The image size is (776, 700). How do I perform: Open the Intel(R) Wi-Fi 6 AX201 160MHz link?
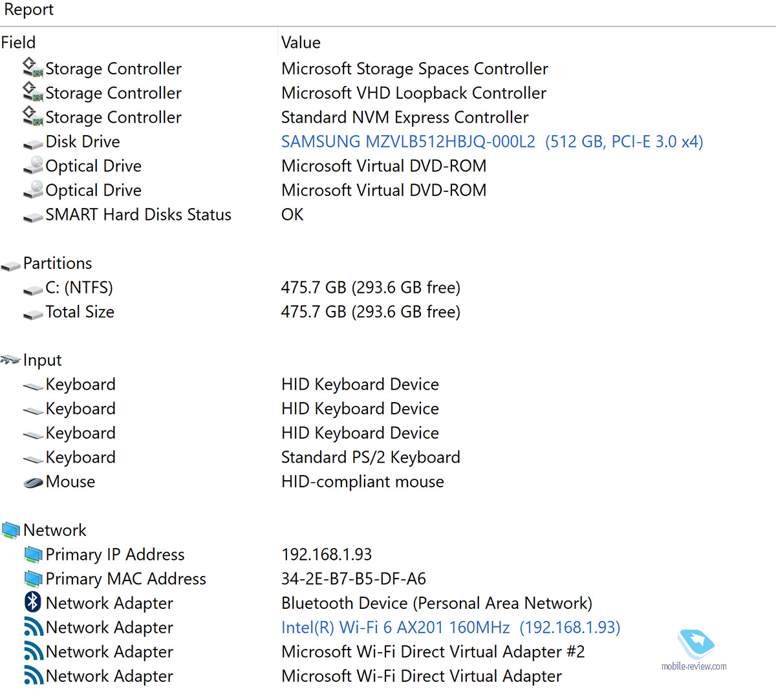click(451, 627)
